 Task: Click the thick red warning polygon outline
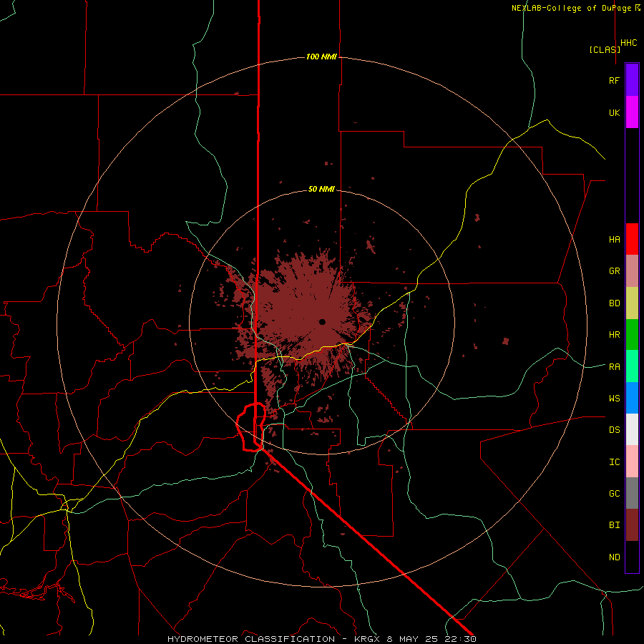(x=250, y=427)
